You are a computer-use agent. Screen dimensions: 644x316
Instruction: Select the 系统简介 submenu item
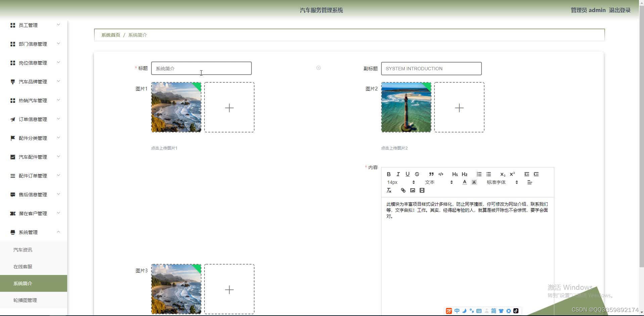(x=34, y=283)
